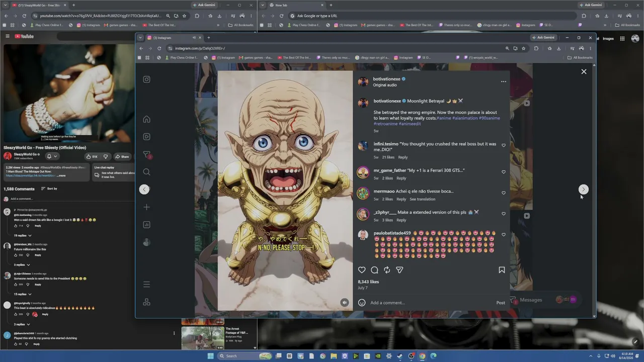Like the paulobatistade459 comment
Image resolution: width=644 pixels, height=362 pixels.
click(x=504, y=235)
